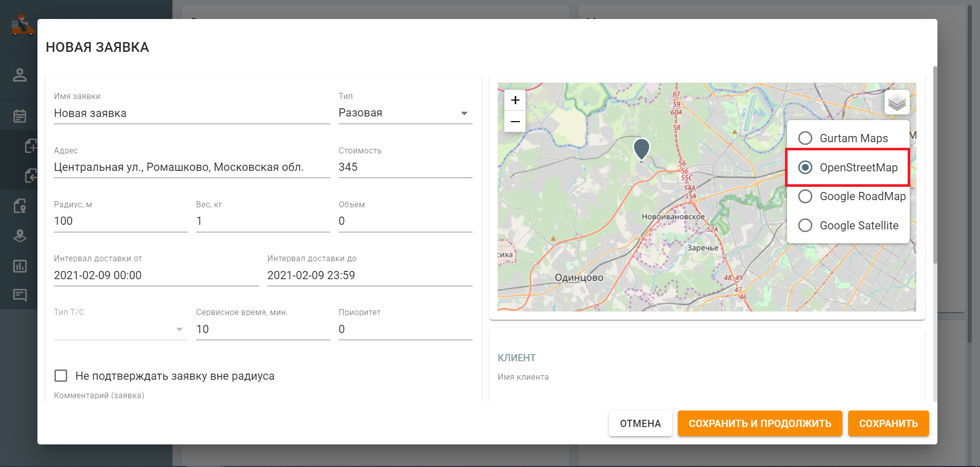Viewport: 980px width, 467px height.
Task: Select the Gurtam Maps radio option
Action: (805, 138)
